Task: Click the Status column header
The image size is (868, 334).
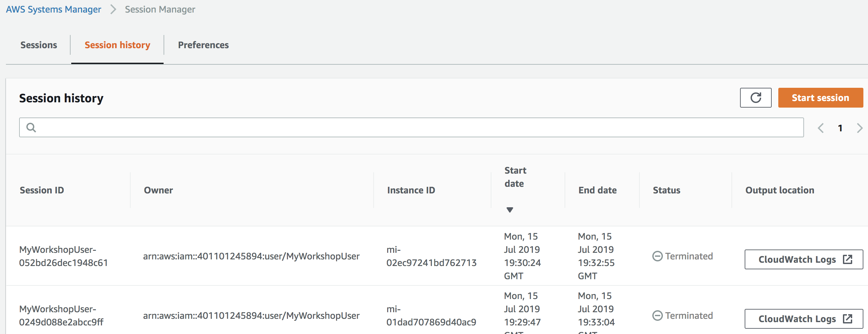Action: (x=666, y=190)
